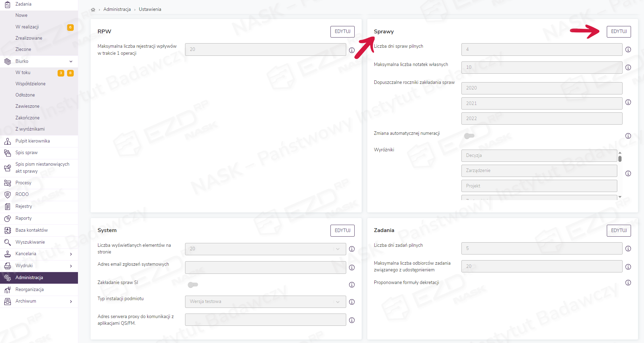The width and height of the screenshot is (644, 343).
Task: Click info icon for Liczba dni spraw pilnych
Action: click(628, 50)
